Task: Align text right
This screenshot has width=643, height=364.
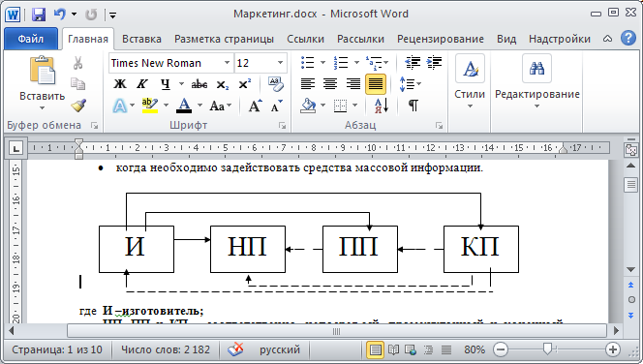Action: click(353, 84)
